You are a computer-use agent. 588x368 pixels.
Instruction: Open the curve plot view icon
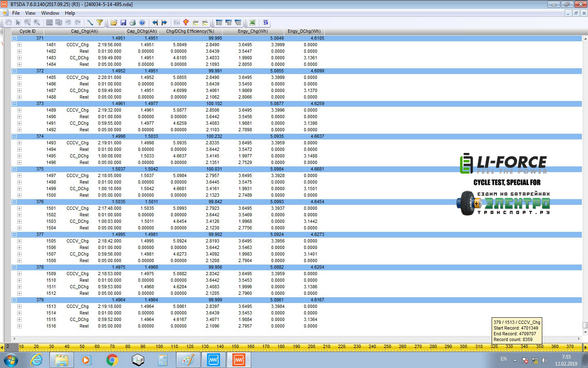(x=90, y=22)
